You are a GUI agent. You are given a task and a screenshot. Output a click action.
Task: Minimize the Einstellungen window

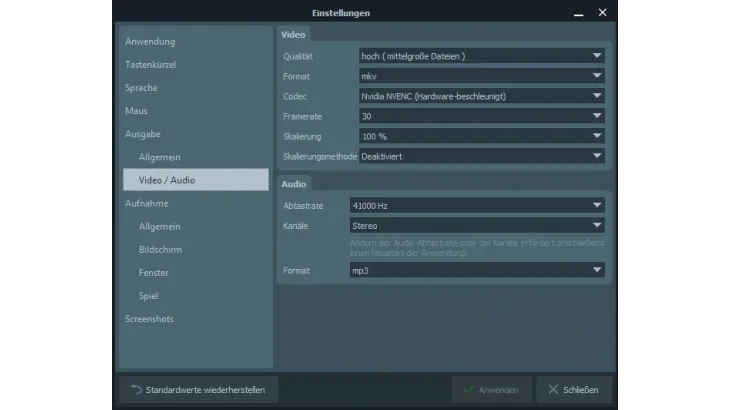(578, 13)
